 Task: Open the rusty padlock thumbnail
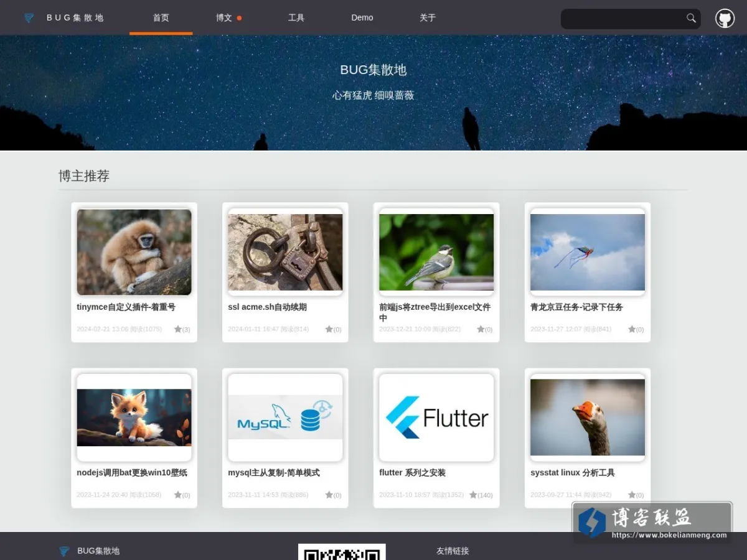tap(285, 252)
